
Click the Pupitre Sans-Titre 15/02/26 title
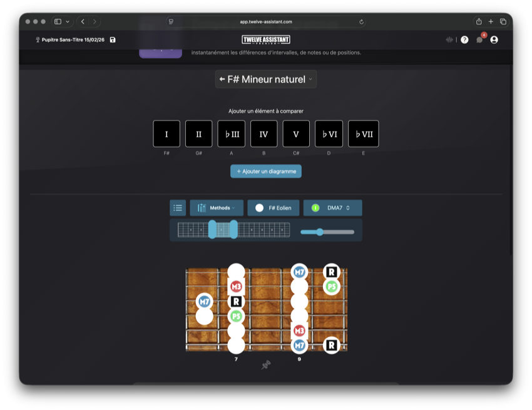click(73, 39)
